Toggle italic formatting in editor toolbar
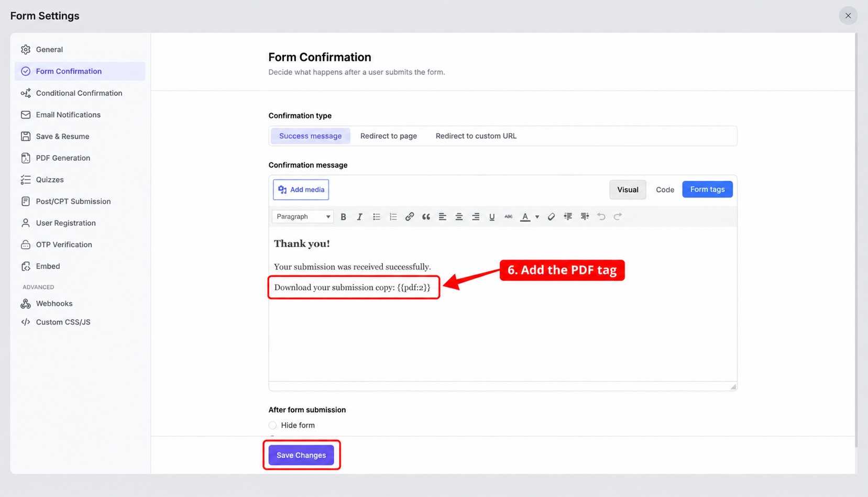Viewport: 868px width, 497px height. (x=359, y=217)
